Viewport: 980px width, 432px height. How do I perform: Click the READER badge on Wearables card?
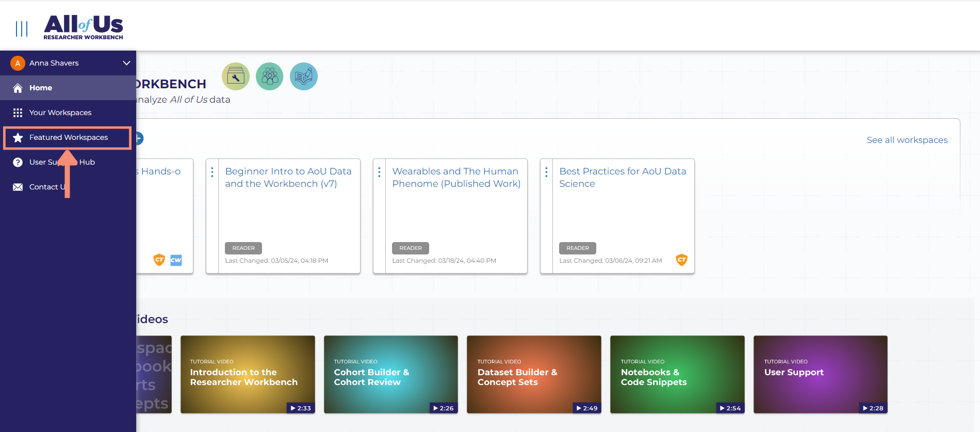pos(411,248)
